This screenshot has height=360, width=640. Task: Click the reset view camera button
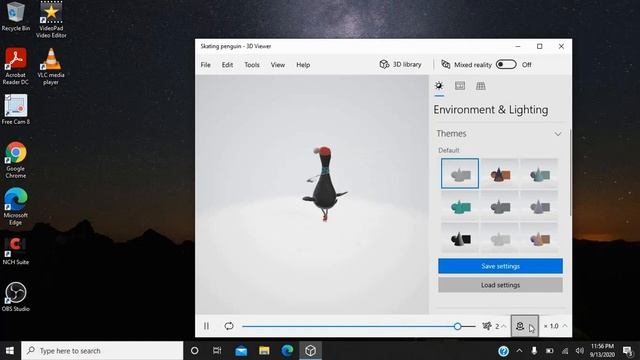pyautogui.click(x=524, y=326)
